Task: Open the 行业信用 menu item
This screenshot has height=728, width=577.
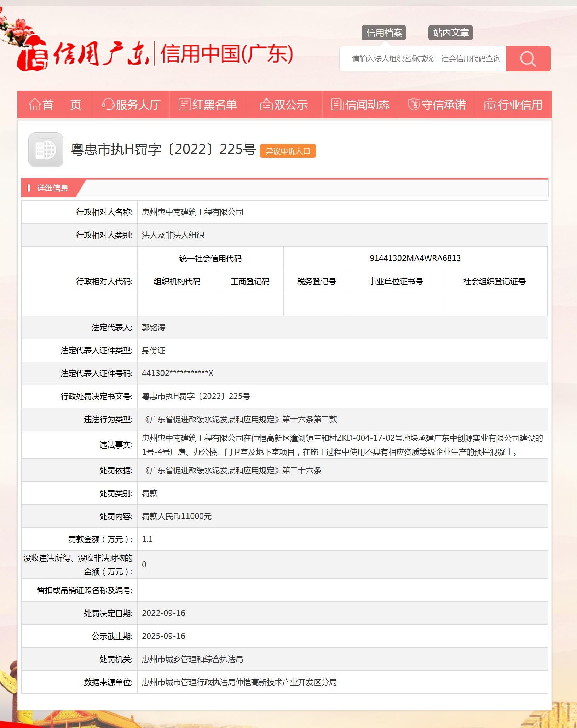Action: 514,105
